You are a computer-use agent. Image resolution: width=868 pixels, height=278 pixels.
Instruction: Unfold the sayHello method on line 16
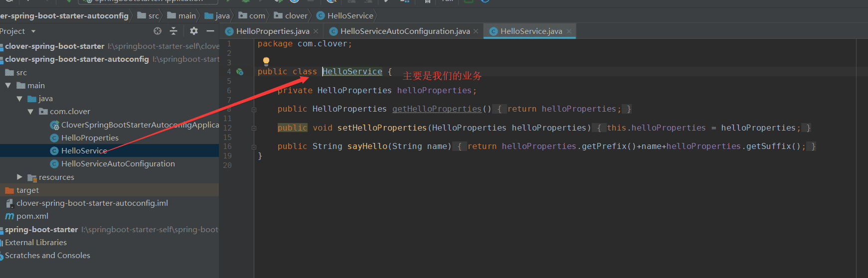point(254,146)
